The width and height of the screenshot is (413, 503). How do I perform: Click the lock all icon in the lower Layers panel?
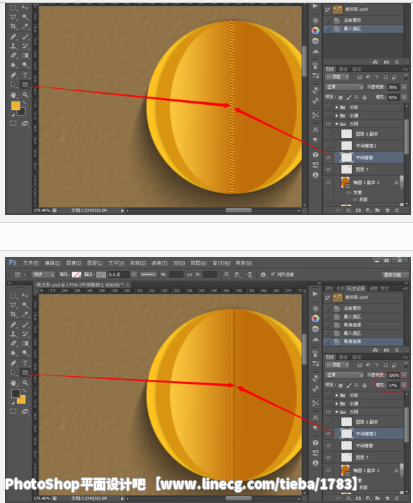pos(365,385)
